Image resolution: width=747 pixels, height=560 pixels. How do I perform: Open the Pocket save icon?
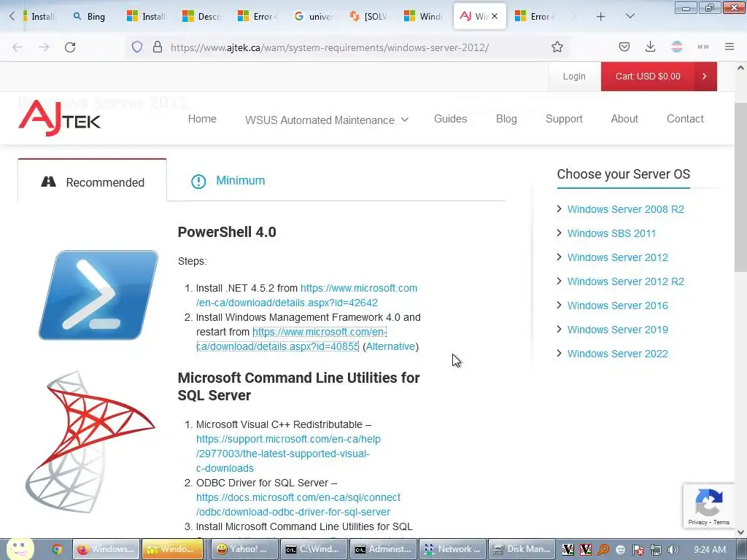(x=624, y=47)
